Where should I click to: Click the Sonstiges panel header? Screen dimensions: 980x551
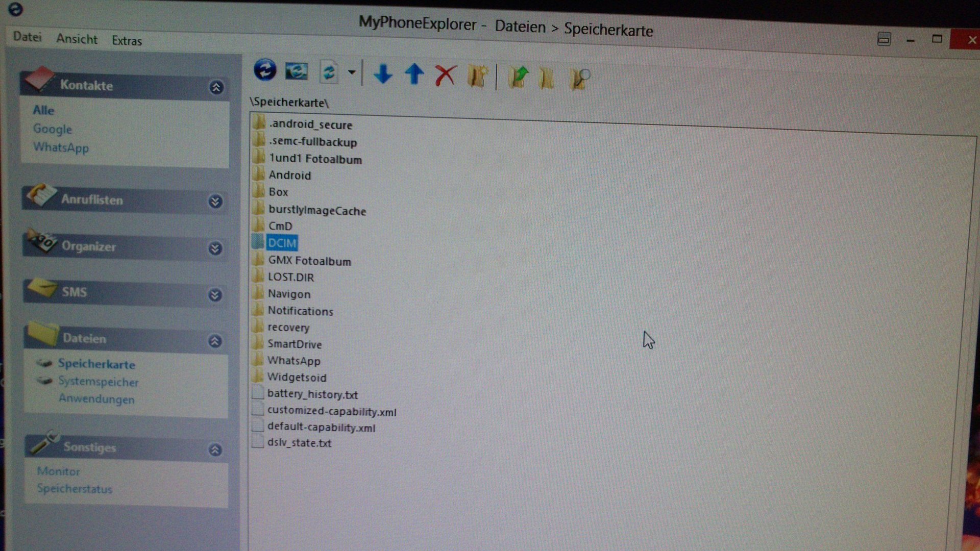(x=126, y=447)
